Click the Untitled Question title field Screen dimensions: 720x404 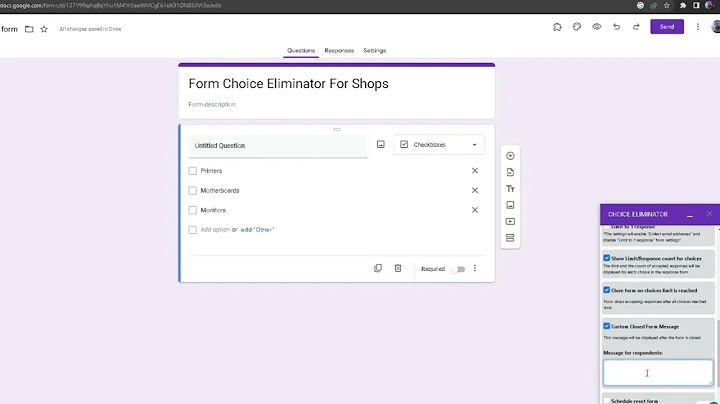coord(278,146)
